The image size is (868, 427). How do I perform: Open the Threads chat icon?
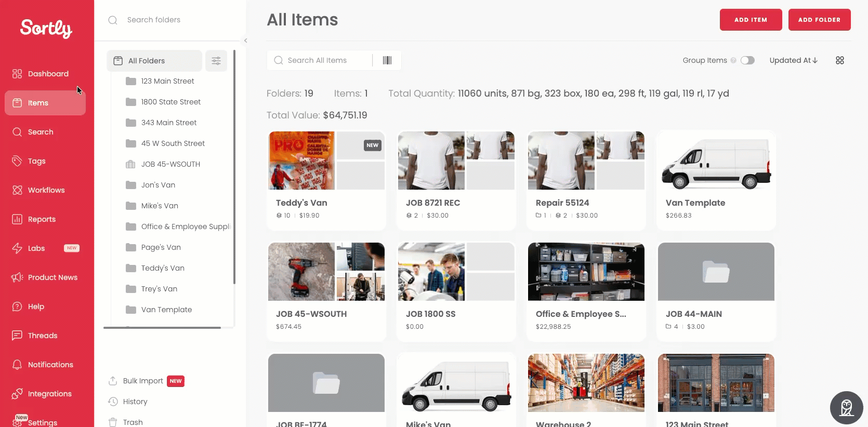tap(17, 336)
